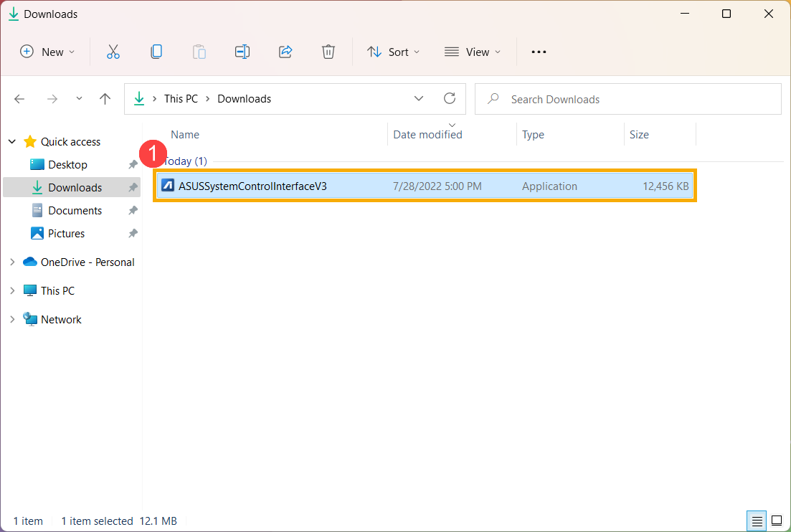This screenshot has width=791, height=532.
Task: Go back with the left arrow
Action: point(19,99)
